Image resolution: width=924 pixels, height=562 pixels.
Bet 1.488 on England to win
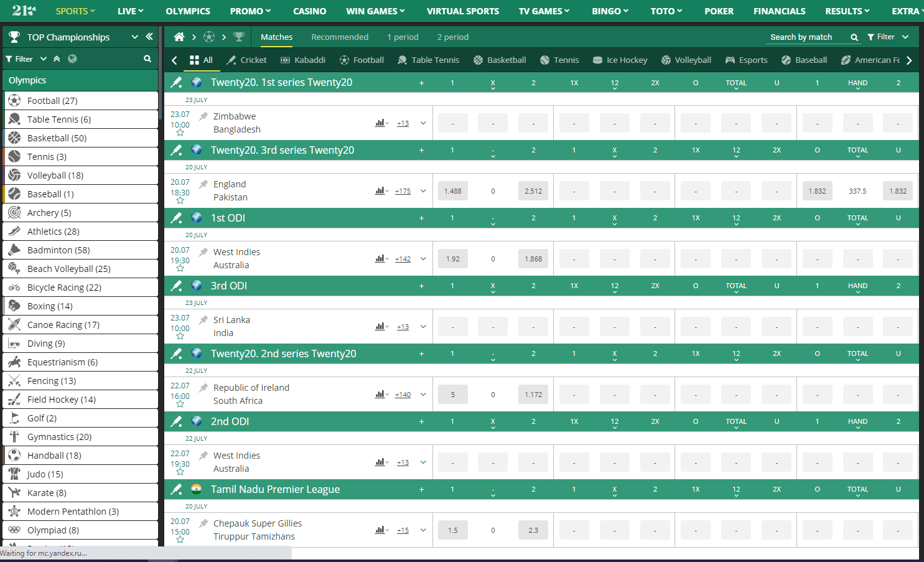(x=453, y=191)
